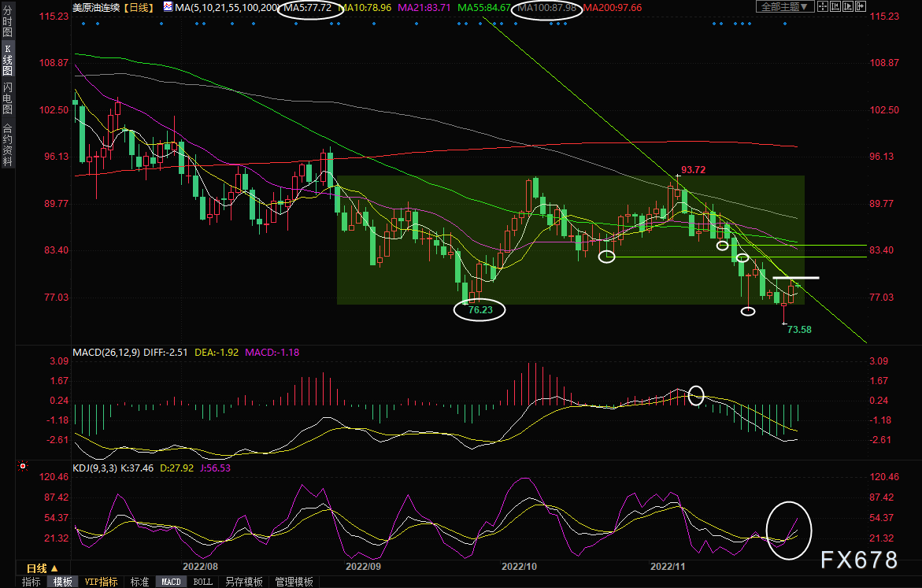Open the VIP指标 tab

coord(101,582)
